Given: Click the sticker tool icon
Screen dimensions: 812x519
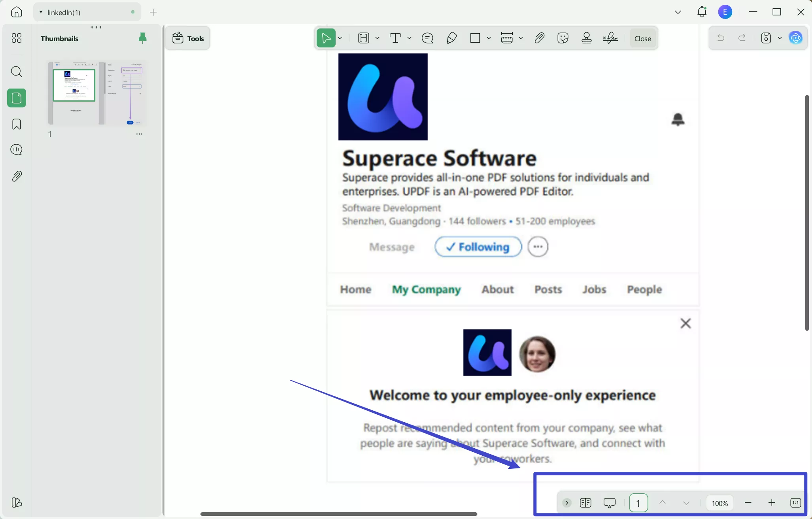Looking at the screenshot, I should (563, 38).
